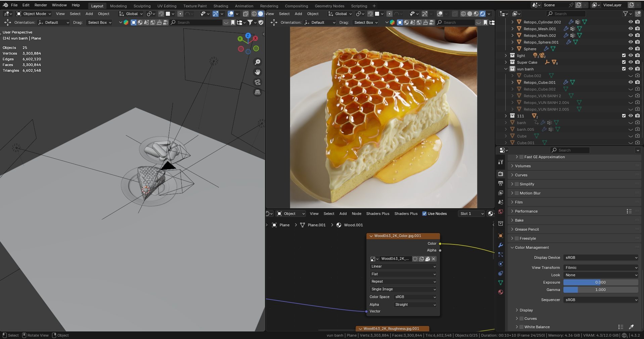Open the Object properties tab
644x339 pixels.
click(x=501, y=236)
